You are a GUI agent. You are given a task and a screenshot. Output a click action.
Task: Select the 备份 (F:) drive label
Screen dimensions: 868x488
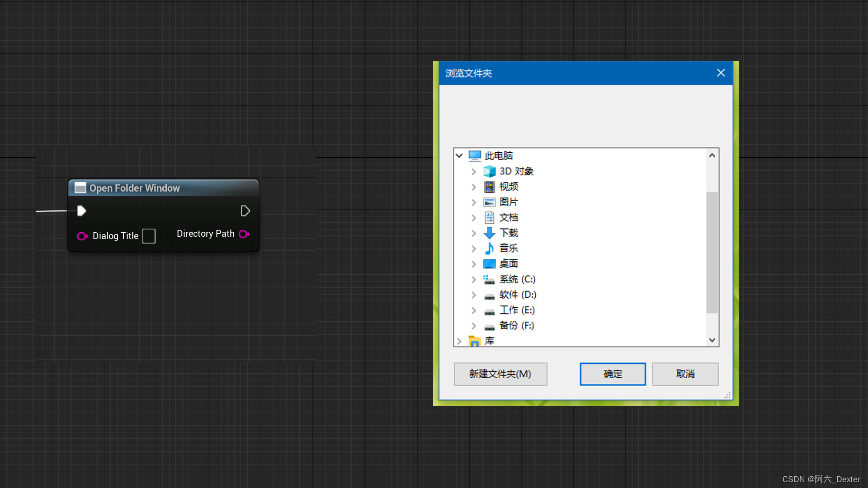pos(516,325)
